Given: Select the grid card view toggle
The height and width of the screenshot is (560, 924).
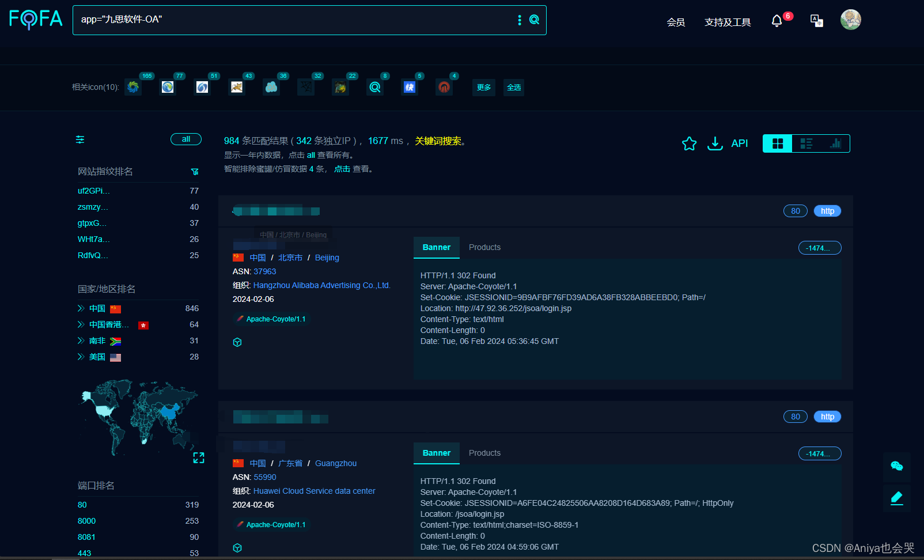Looking at the screenshot, I should [777, 143].
